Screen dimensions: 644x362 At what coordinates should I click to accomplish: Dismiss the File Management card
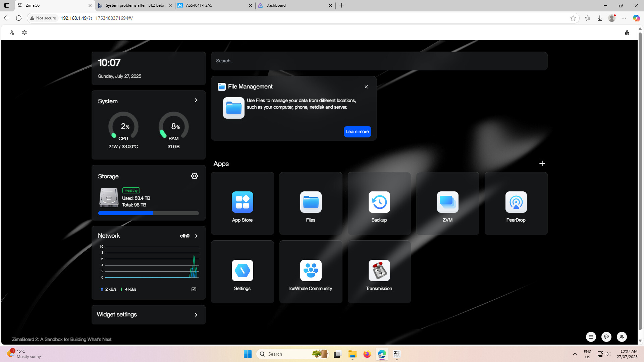point(366,87)
